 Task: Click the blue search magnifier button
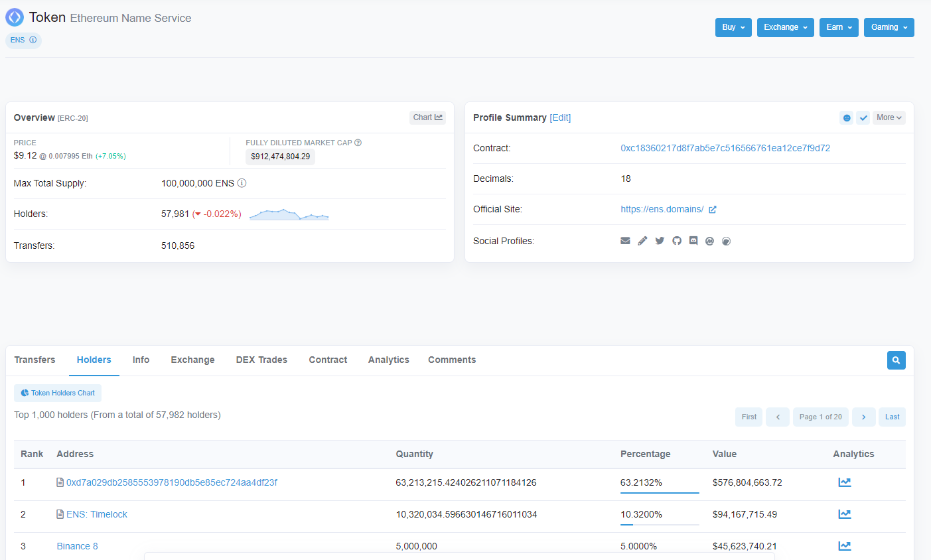(896, 360)
